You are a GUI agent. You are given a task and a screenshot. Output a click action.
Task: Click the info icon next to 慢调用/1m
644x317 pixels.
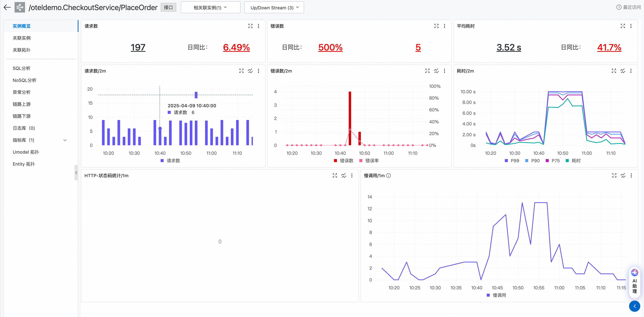point(388,176)
